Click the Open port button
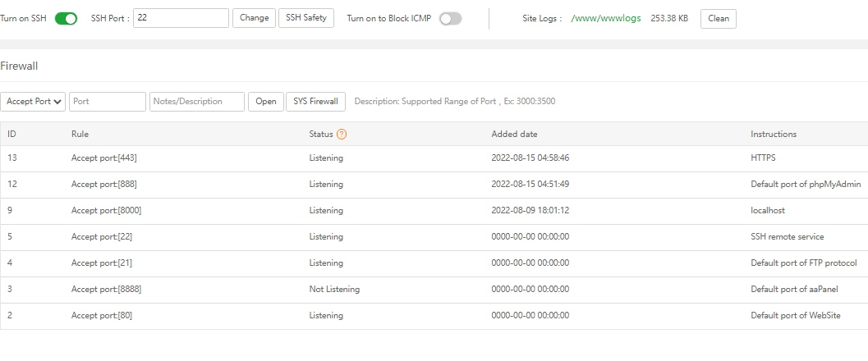Viewport: 868px width, 361px height. 265,102
